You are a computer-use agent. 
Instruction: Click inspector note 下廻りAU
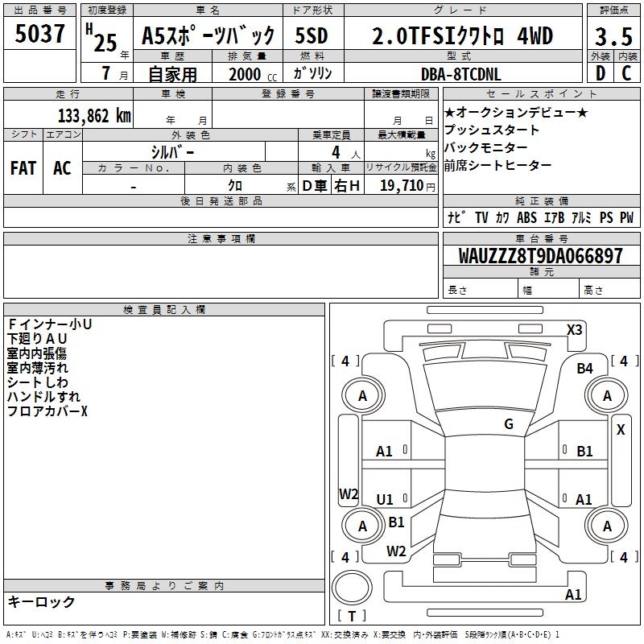37,338
